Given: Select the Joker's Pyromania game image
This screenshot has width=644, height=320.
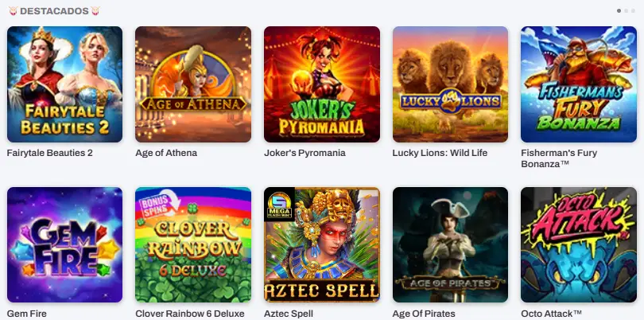Looking at the screenshot, I should (321, 84).
